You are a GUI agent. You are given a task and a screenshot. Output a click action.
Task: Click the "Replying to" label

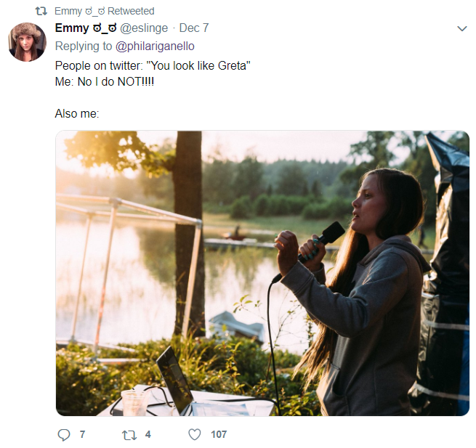pos(84,46)
